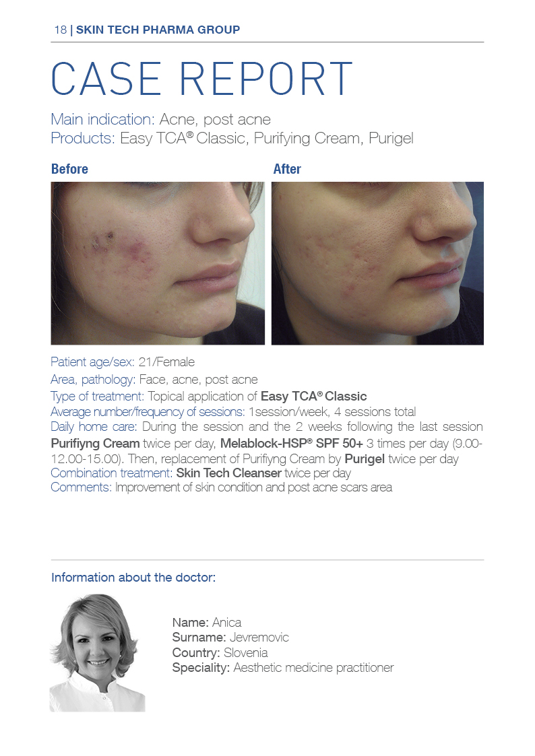Click the Products line text
Image resolution: width=535 pixels, height=756 pixels.
pos(232,139)
